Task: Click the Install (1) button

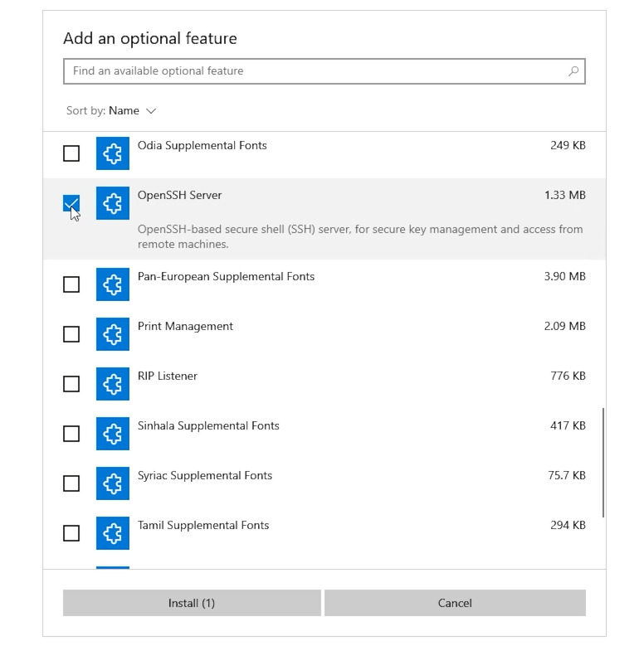Action: [x=192, y=603]
